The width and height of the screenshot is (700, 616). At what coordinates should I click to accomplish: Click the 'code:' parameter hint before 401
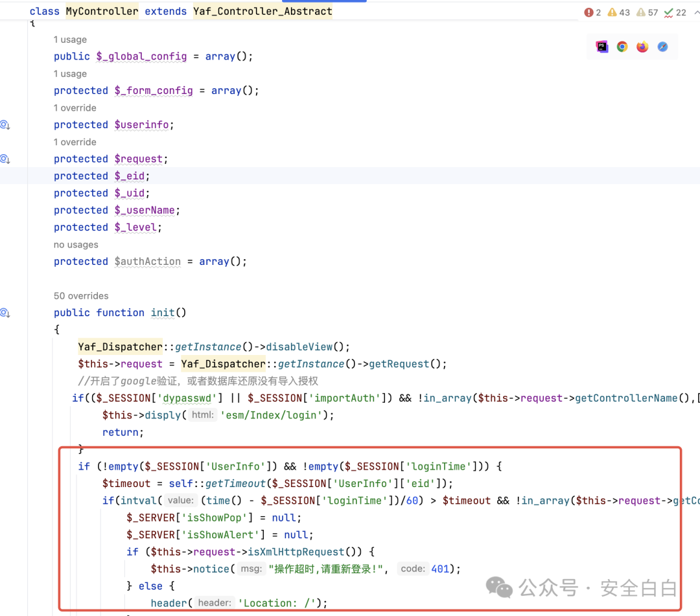[x=413, y=569]
